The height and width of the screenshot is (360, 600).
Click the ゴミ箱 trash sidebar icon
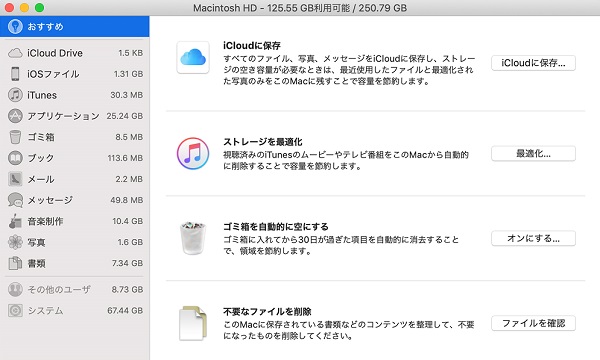coord(15,137)
